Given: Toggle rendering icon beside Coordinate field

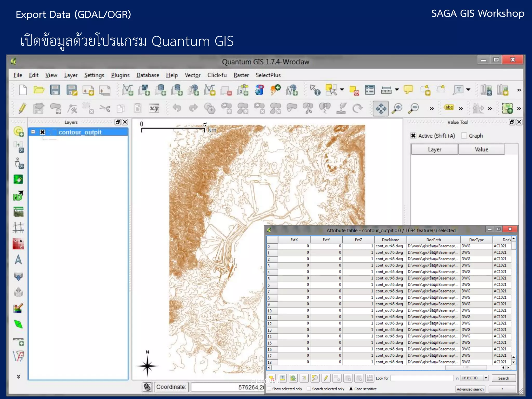Looking at the screenshot, I should (x=147, y=387).
